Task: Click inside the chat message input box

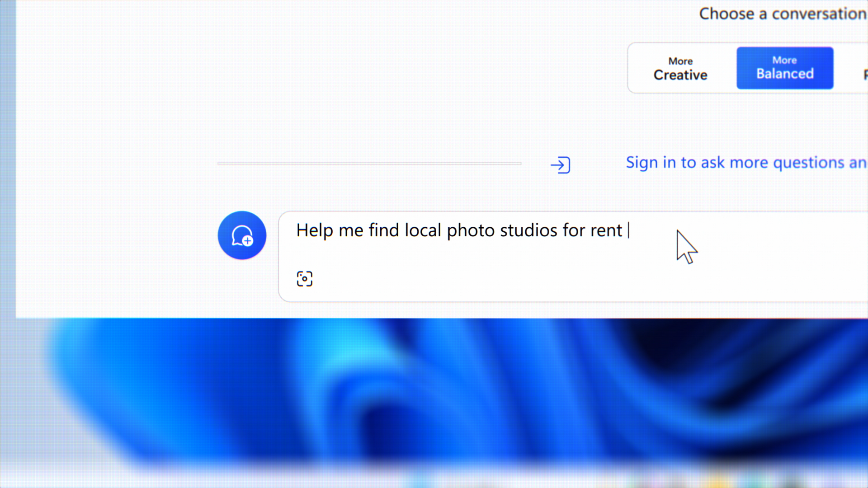Action: click(x=573, y=256)
